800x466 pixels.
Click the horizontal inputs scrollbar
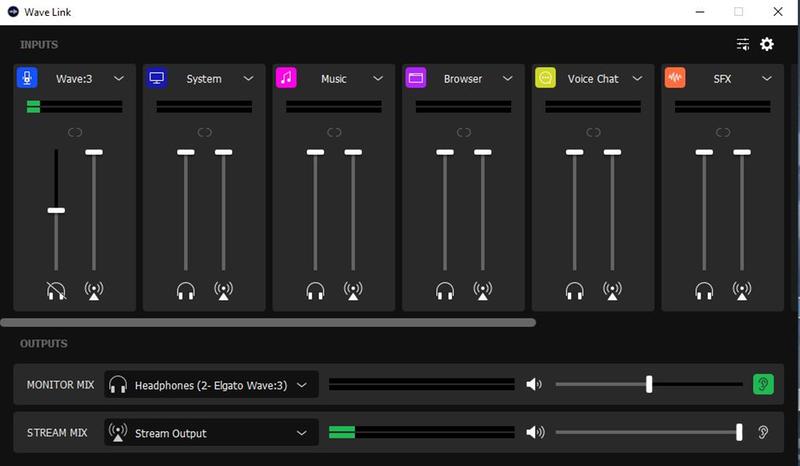pyautogui.click(x=268, y=323)
